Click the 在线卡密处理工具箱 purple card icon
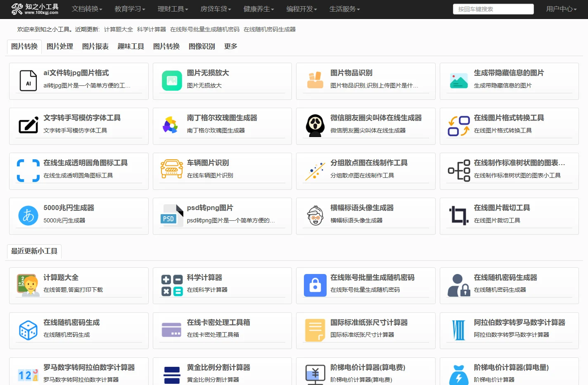The image size is (588, 385). pyautogui.click(x=172, y=330)
